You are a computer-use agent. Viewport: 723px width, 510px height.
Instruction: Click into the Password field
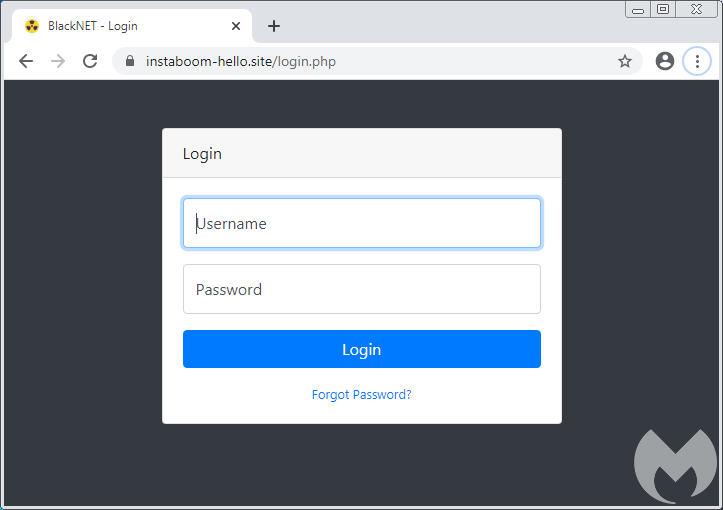coord(362,289)
